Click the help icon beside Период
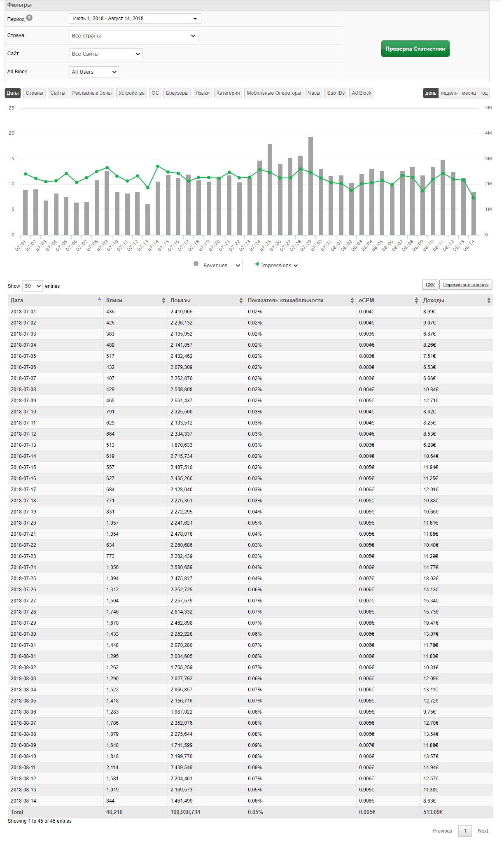Viewport: 504px width, 854px height. tap(29, 18)
